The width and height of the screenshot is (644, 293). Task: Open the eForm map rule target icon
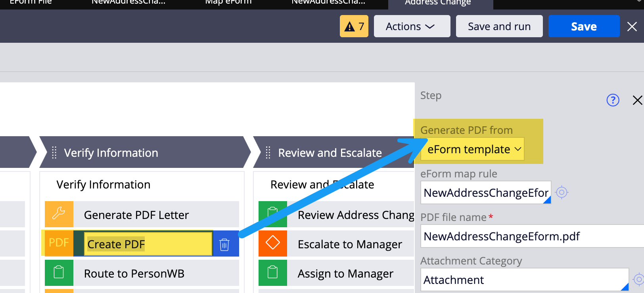coord(562,192)
